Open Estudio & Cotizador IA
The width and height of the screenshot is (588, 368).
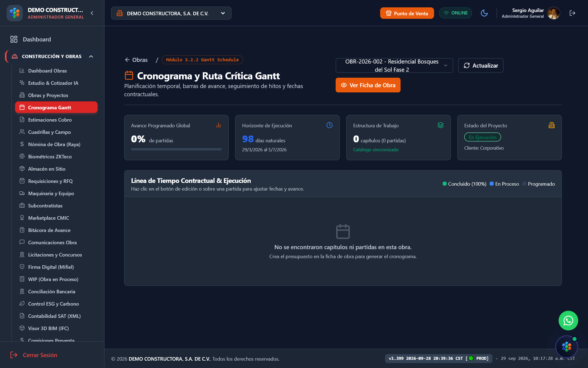[56, 83]
